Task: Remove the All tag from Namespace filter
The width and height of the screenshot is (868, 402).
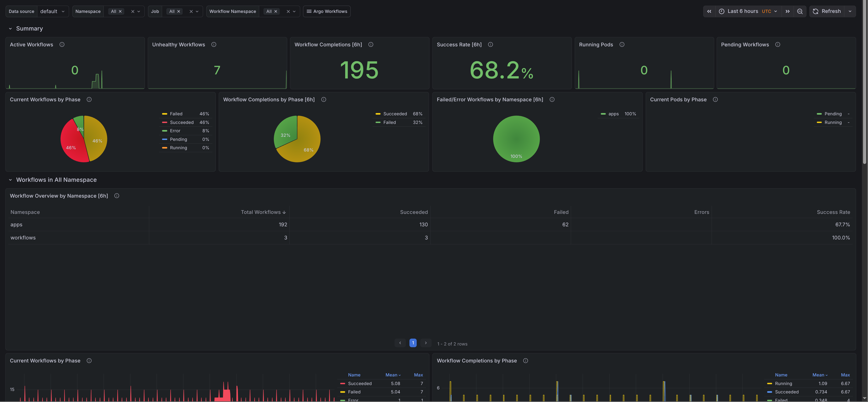Action: tap(120, 11)
